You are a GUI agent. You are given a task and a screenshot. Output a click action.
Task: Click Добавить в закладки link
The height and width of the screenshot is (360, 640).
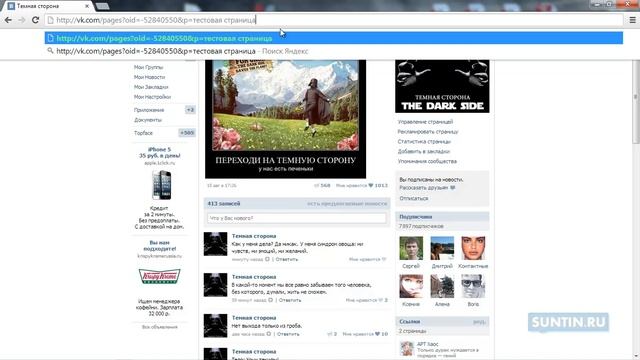[424, 151]
